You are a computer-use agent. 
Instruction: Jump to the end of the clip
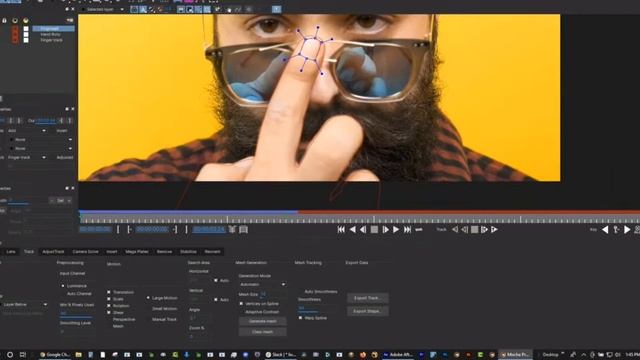click(x=407, y=230)
